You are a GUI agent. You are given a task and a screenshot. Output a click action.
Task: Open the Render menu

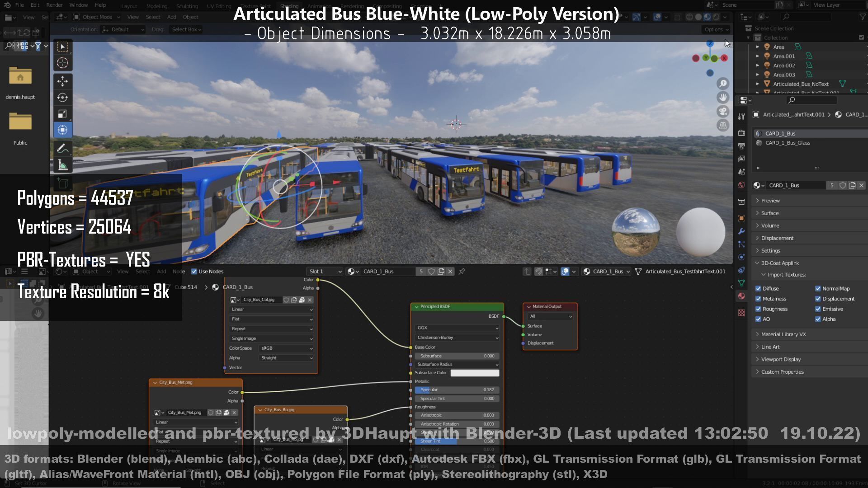tap(54, 5)
